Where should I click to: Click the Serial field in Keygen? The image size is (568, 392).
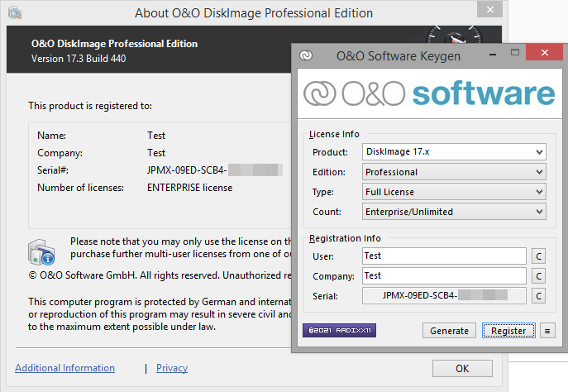tap(444, 296)
